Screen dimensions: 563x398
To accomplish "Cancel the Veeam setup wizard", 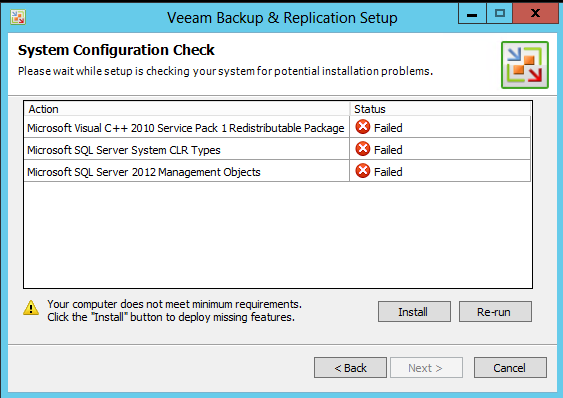I will coord(510,367).
